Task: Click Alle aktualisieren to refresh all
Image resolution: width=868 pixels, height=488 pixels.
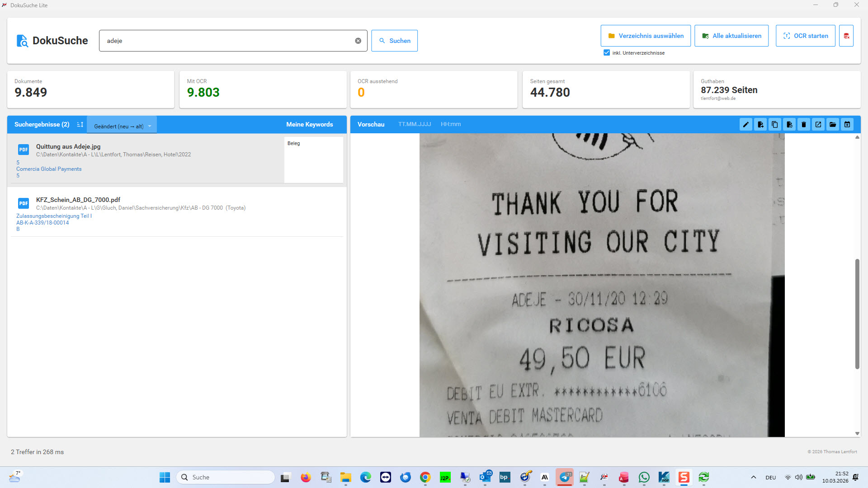Action: 731,36
